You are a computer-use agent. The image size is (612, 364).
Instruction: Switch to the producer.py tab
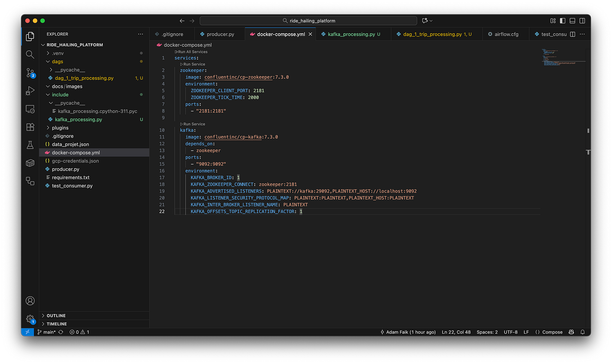(219, 34)
